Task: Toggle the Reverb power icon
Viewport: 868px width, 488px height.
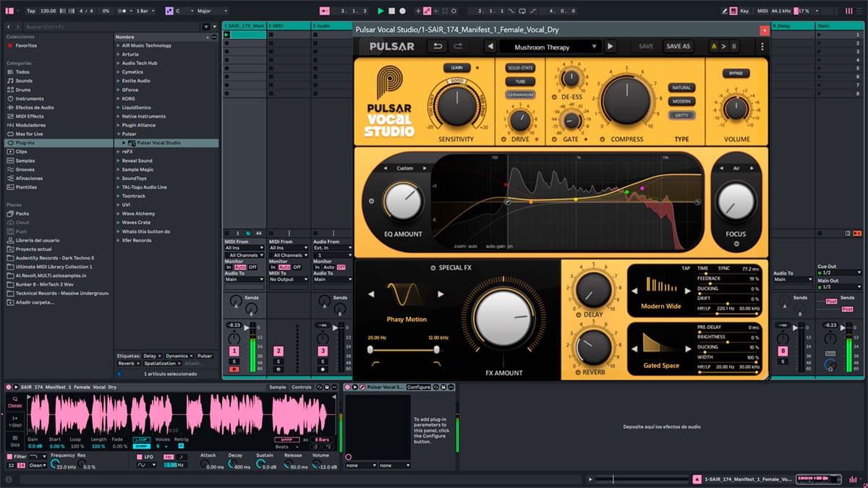Action: 576,372
